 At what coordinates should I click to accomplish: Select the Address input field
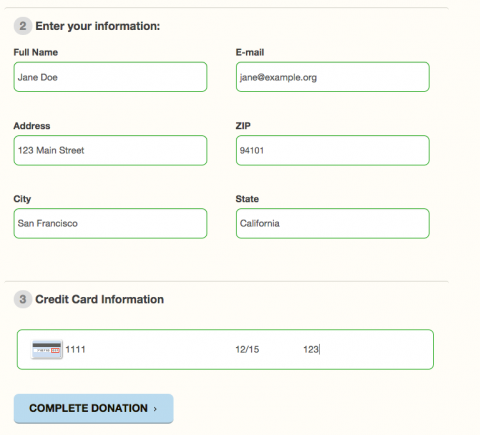click(x=110, y=150)
